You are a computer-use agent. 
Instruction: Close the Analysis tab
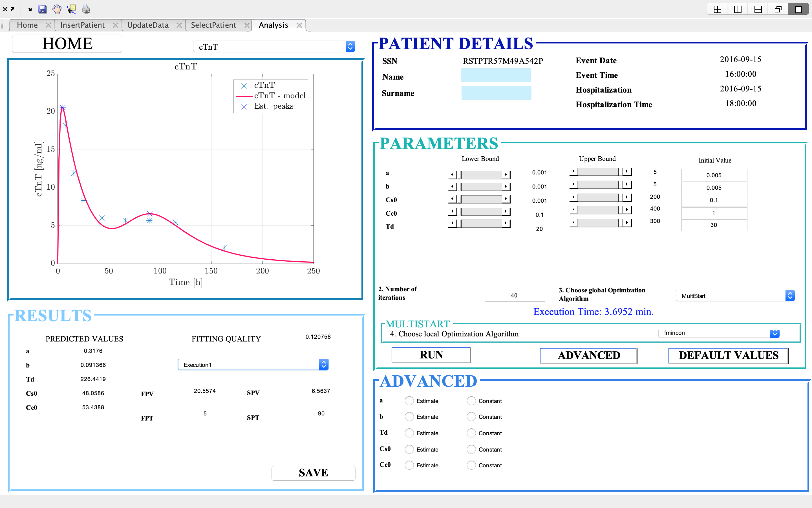pyautogui.click(x=299, y=25)
